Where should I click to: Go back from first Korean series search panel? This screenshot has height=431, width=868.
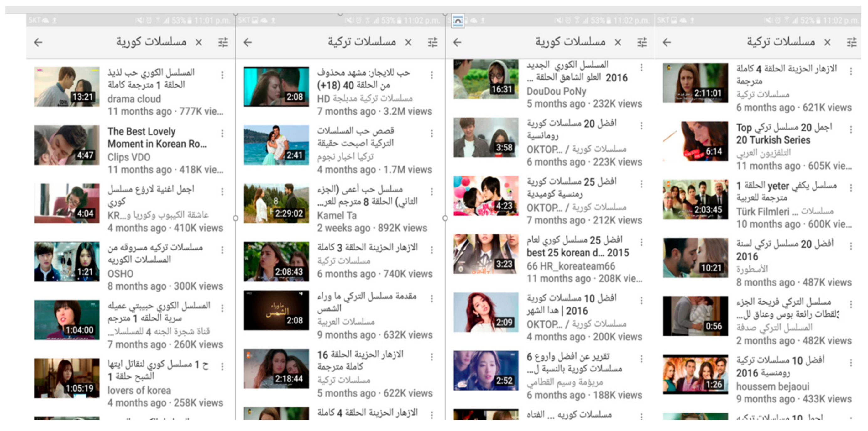pos(39,42)
